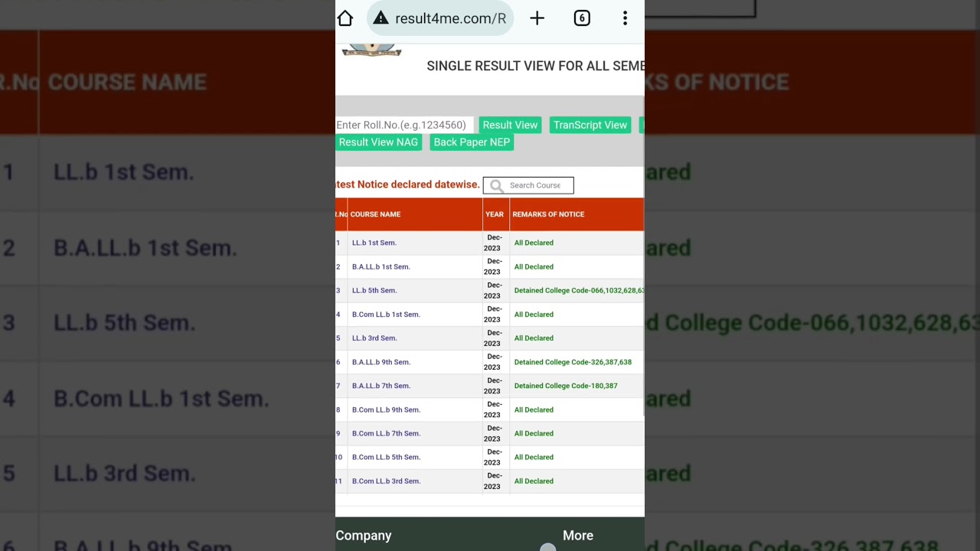
Task: Click All Declared for B.A.LL.b 1st Sem.
Action: [534, 266]
